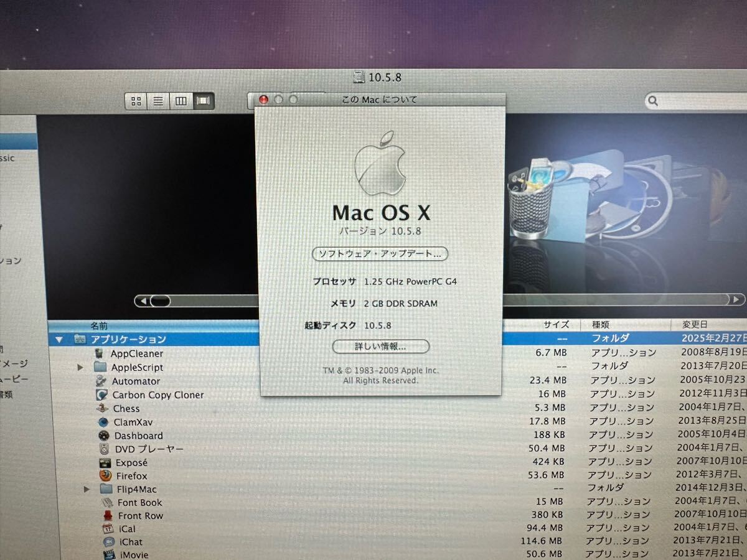This screenshot has height=560, width=747.
Task: Select Front Row app icon
Action: click(108, 515)
